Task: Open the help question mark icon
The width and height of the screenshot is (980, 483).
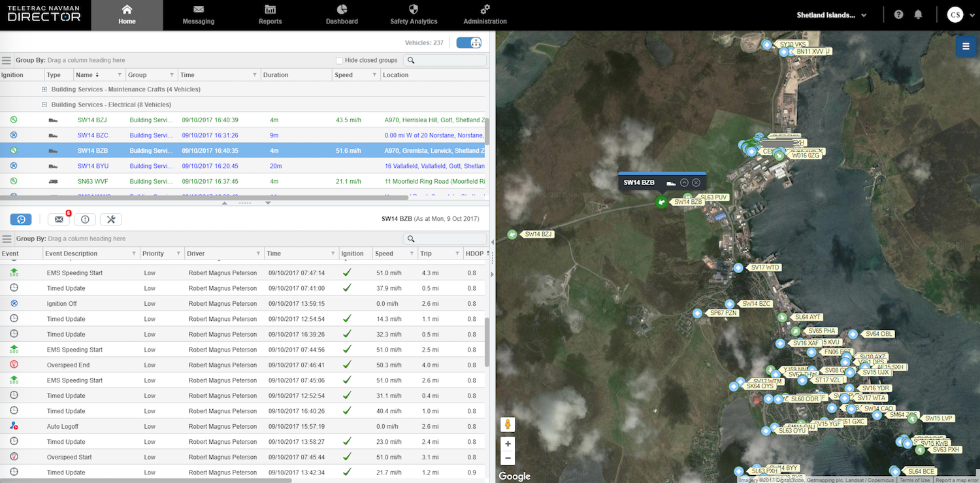Action: point(899,14)
